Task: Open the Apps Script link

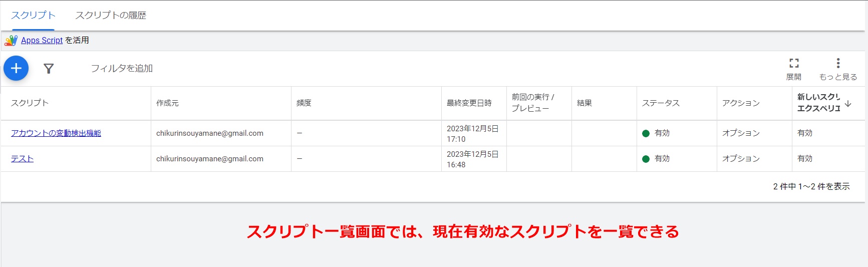Action: (x=42, y=41)
